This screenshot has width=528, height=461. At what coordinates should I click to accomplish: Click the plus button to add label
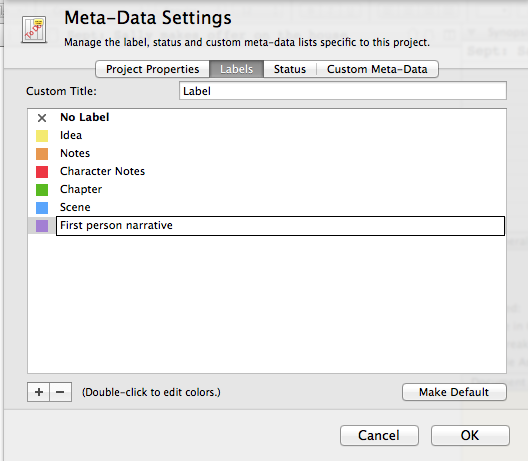tap(38, 392)
